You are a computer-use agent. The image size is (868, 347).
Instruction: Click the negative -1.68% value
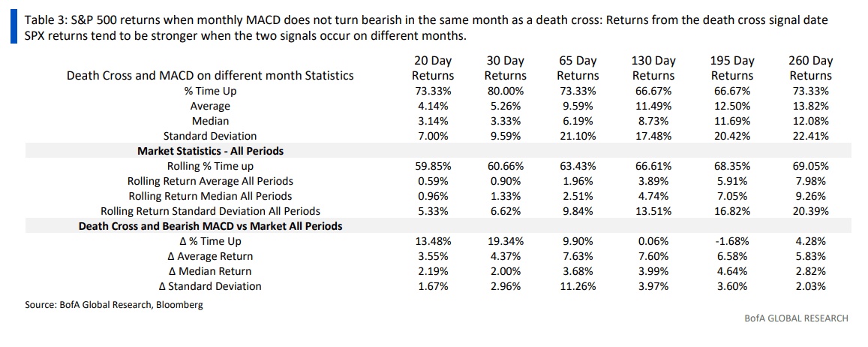click(x=731, y=241)
